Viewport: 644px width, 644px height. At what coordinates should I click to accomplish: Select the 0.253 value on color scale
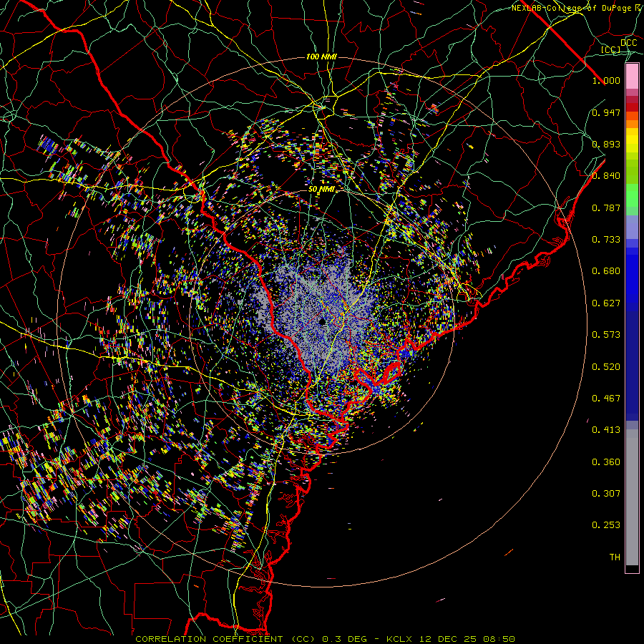tap(606, 525)
